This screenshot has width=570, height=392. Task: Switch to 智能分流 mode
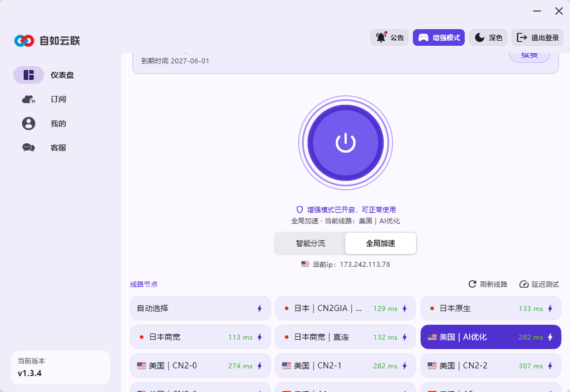[x=310, y=243]
